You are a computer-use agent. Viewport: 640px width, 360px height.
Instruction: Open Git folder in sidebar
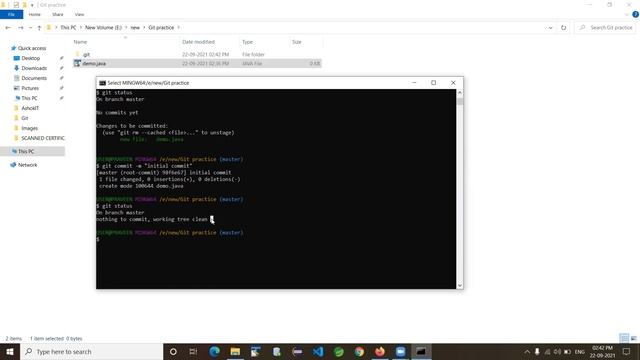(x=24, y=118)
